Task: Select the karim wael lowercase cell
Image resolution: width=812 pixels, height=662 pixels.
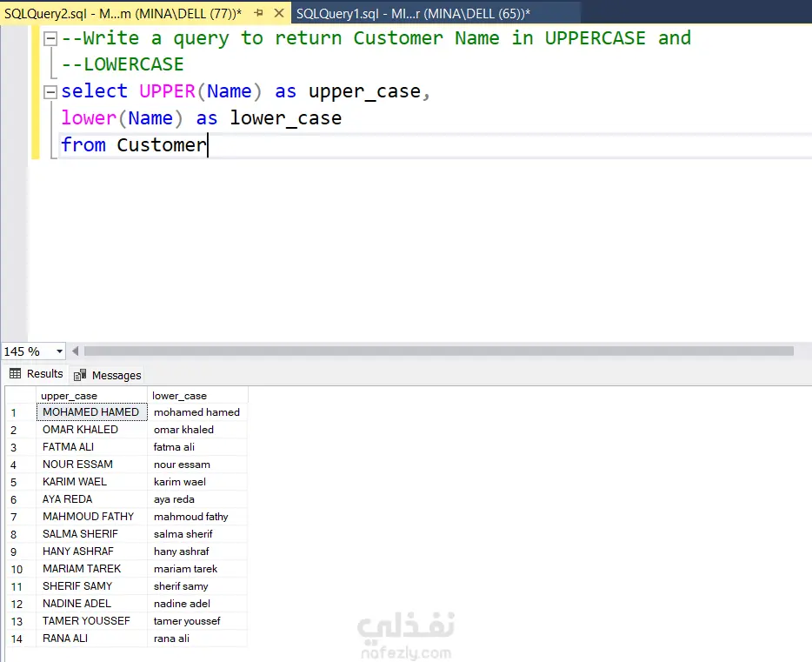Action: (197, 482)
